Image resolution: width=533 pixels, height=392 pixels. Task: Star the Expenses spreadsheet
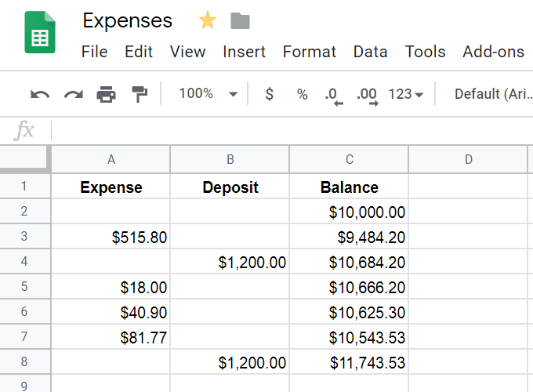coord(208,21)
